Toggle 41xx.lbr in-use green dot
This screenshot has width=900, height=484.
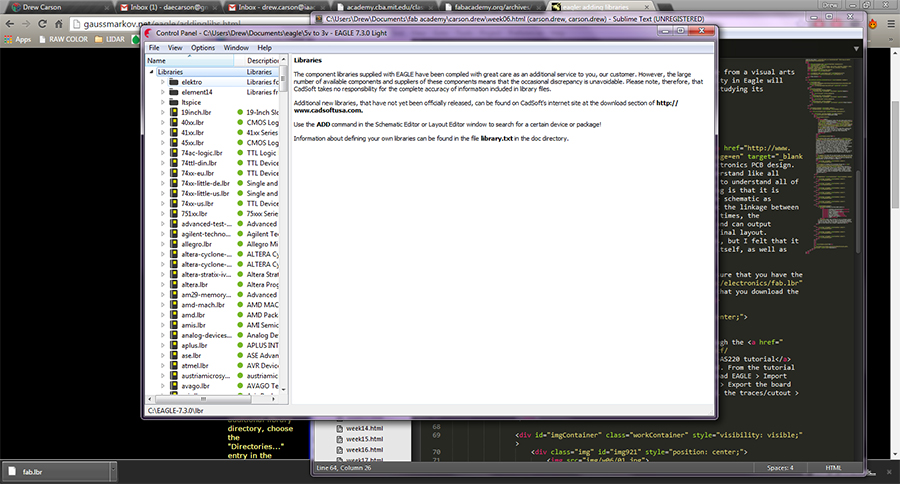240,133
